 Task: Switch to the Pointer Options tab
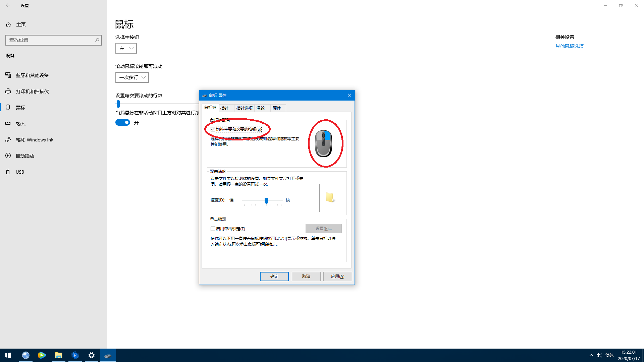[244, 108]
